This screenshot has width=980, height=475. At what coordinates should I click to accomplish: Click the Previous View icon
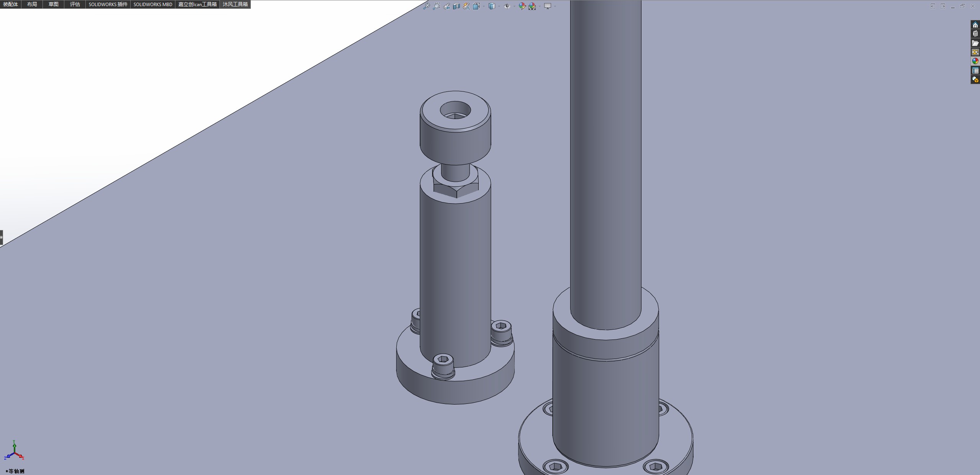[x=447, y=6]
